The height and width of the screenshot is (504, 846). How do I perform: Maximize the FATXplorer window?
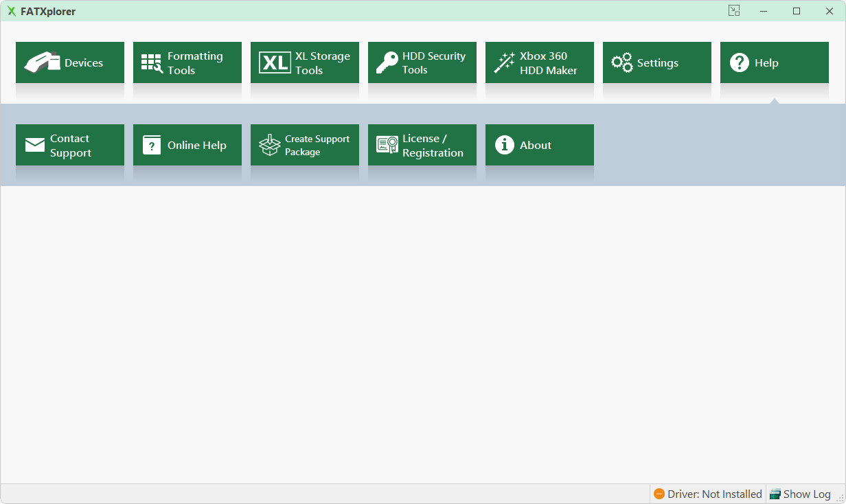coord(797,11)
